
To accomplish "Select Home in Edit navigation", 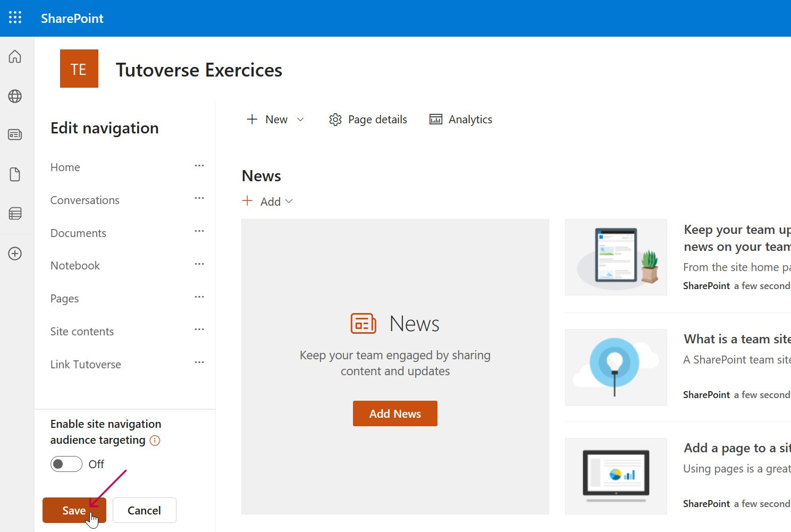I will coord(65,167).
